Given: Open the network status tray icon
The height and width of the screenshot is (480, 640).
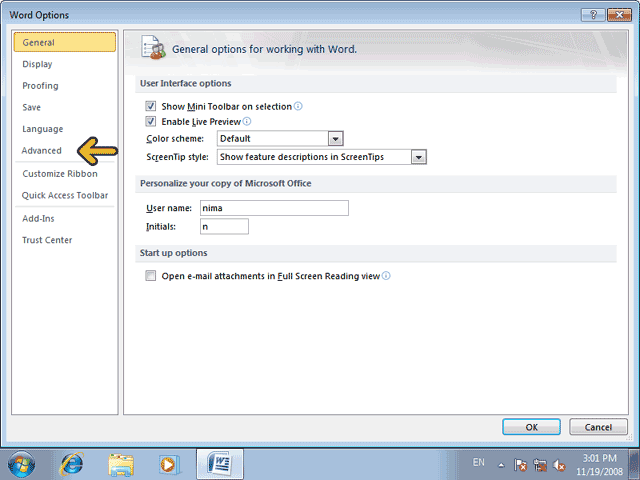Looking at the screenshot, I should [x=540, y=465].
